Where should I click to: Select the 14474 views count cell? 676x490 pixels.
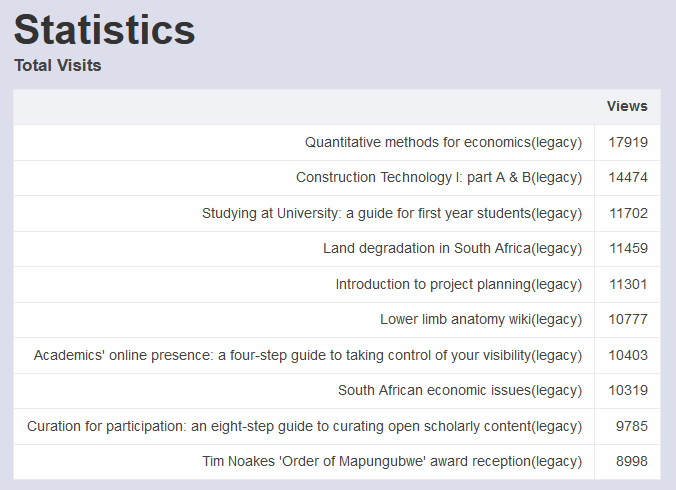[628, 178]
